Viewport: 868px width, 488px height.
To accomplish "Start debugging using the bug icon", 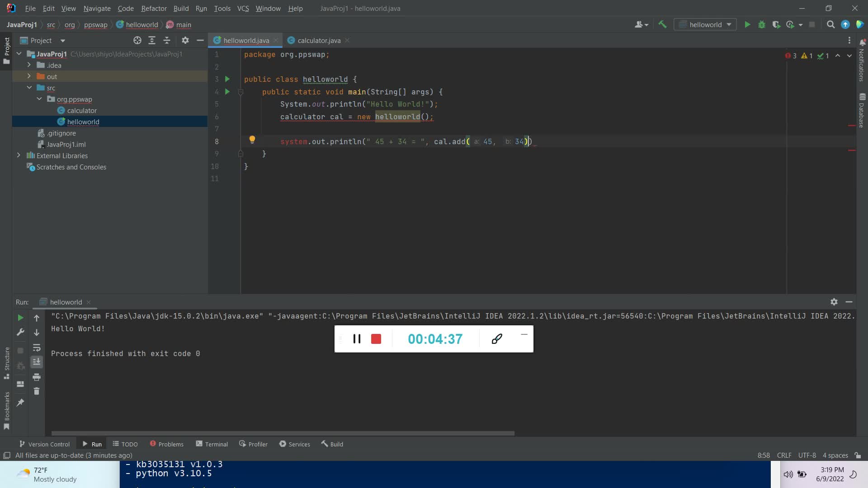I will (x=762, y=24).
